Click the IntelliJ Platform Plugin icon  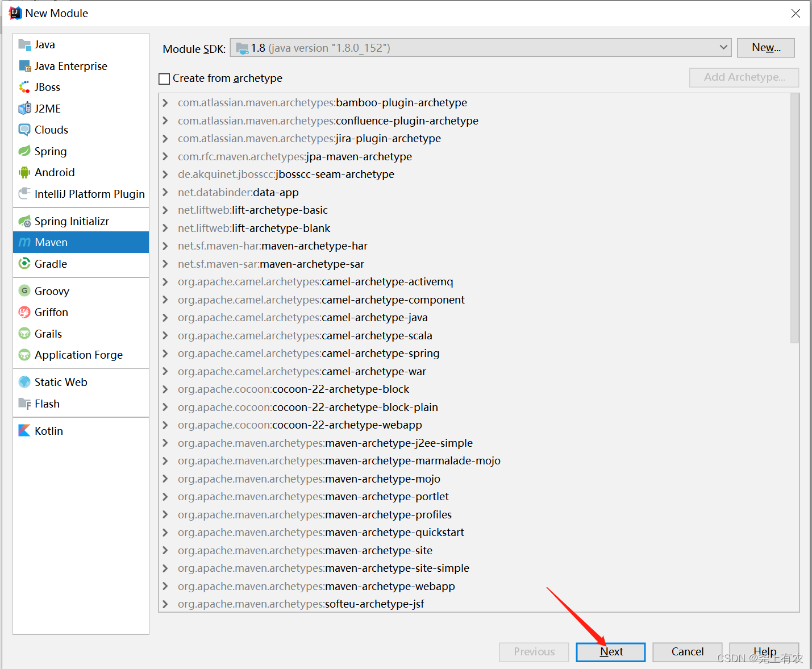pyautogui.click(x=24, y=194)
